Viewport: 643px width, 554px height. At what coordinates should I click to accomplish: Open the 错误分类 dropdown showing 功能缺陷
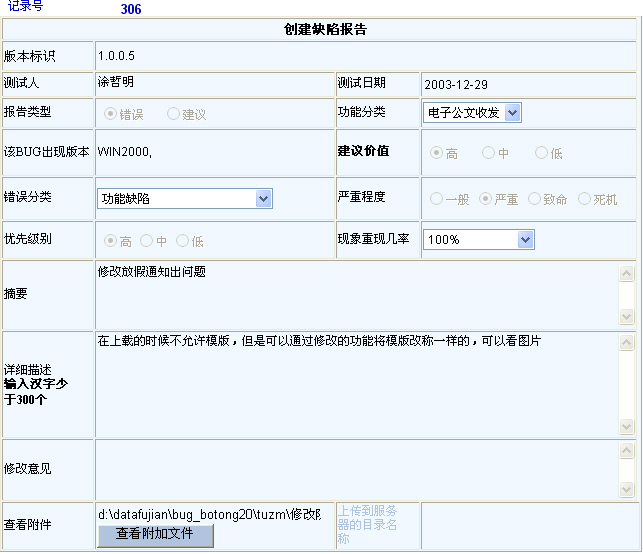pos(185,198)
